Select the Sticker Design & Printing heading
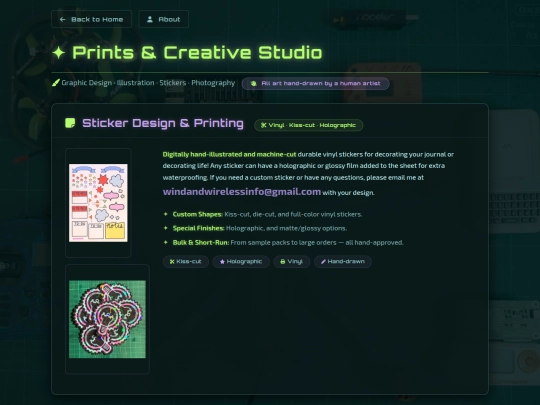The width and height of the screenshot is (540, 405). (163, 123)
